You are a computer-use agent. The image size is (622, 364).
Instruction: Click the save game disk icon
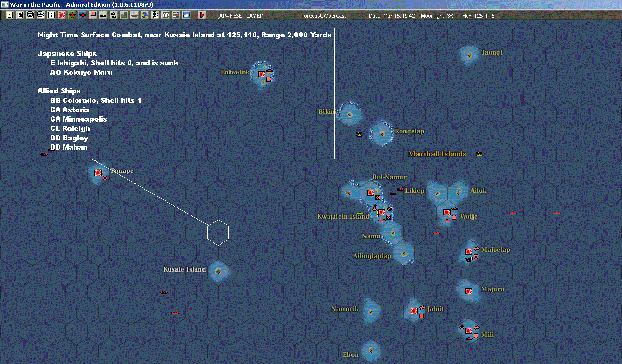(10, 15)
